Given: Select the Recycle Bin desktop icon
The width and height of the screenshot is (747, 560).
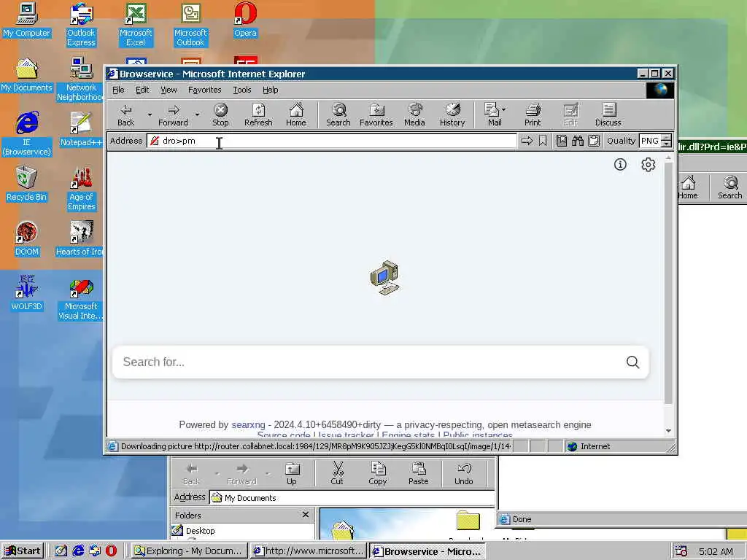Looking at the screenshot, I should (x=27, y=184).
